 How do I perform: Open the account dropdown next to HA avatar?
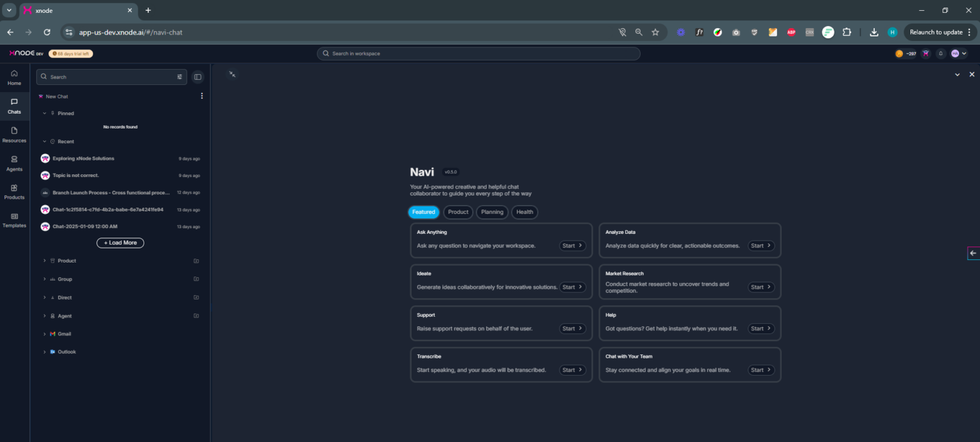point(965,54)
